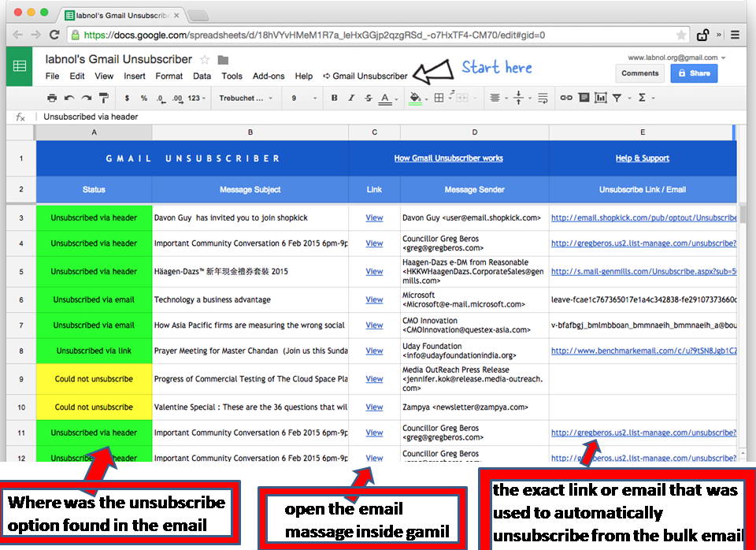The height and width of the screenshot is (550, 756).
Task: Open the Edit menu
Action: click(x=76, y=76)
